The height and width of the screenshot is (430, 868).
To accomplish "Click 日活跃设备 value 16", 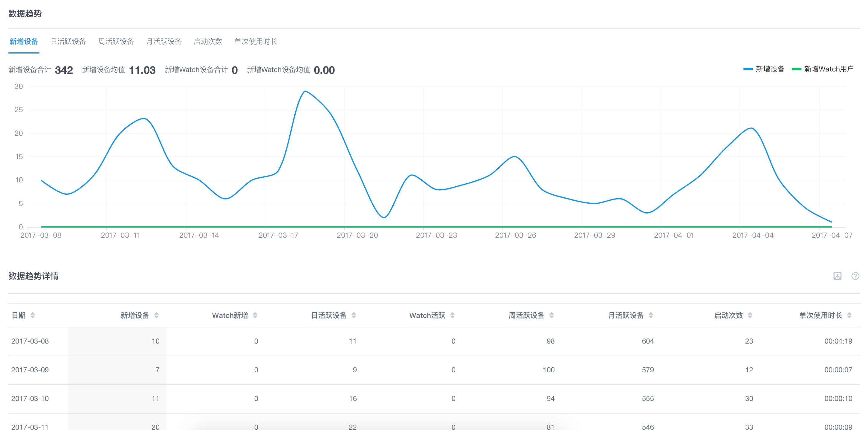I will pos(352,398).
